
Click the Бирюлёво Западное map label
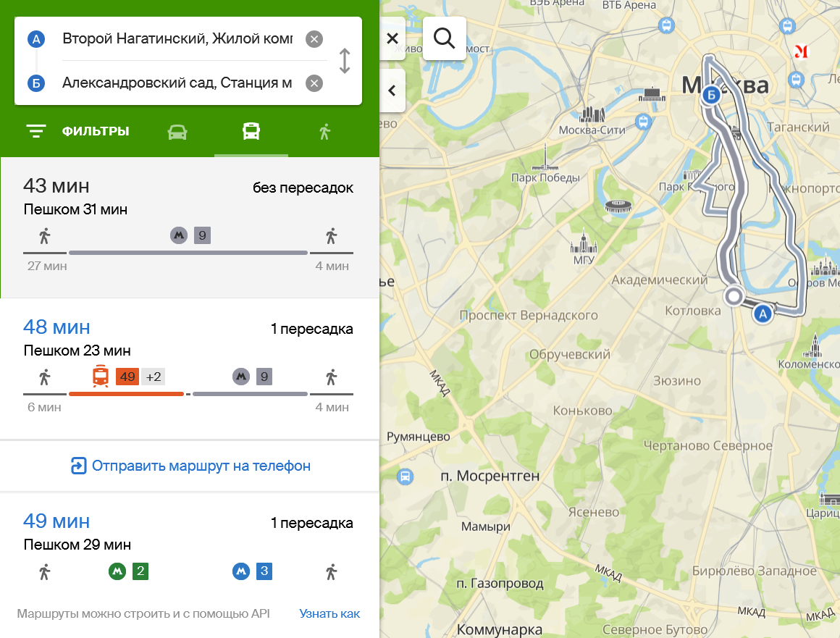coord(755,571)
